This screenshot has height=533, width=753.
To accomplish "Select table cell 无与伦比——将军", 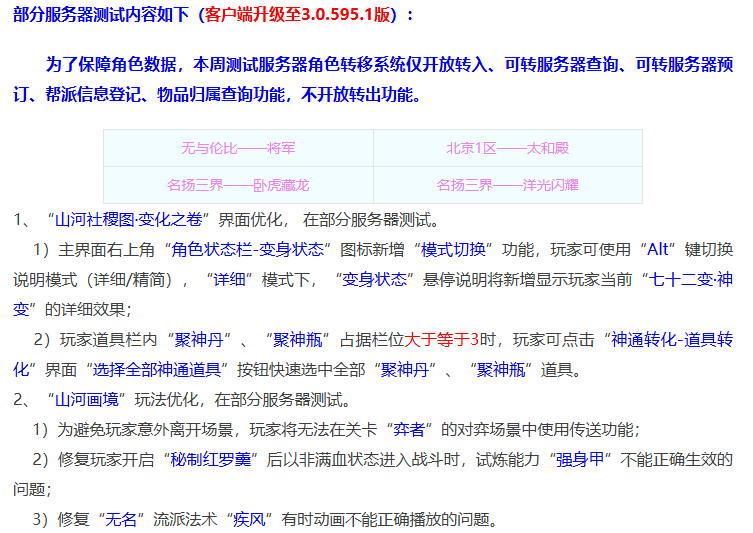I will (x=238, y=148).
